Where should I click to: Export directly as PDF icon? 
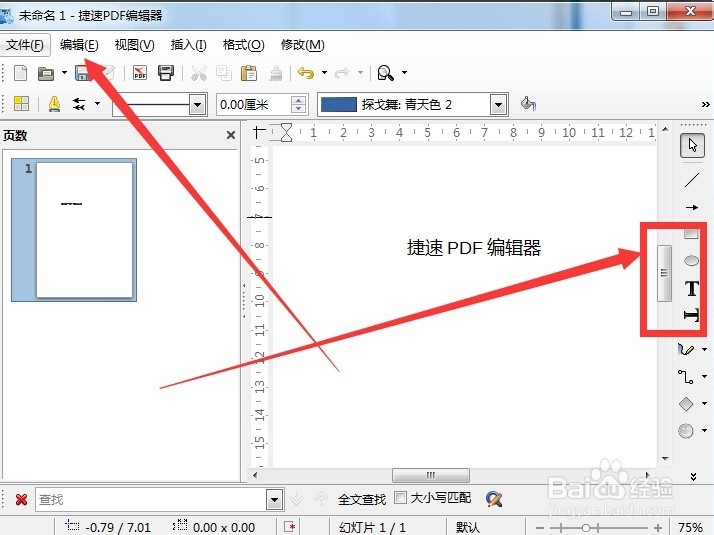[x=140, y=73]
